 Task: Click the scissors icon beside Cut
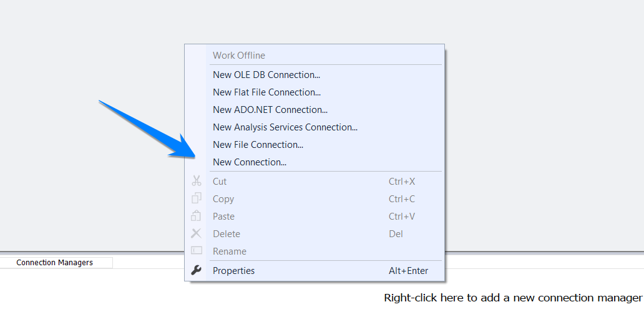[196, 182]
